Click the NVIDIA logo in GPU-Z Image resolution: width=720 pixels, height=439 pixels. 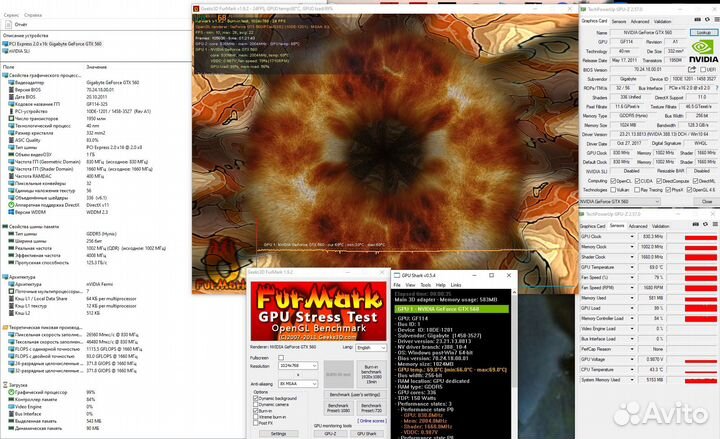[703, 51]
